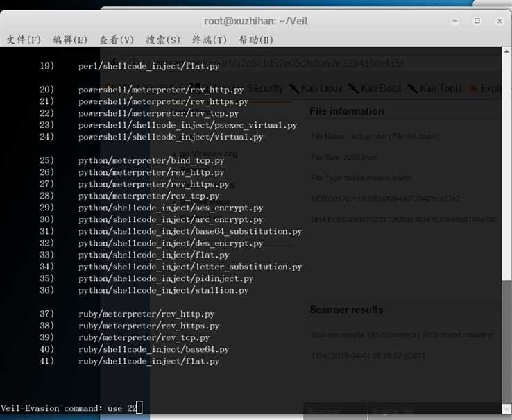Open the 文件(F) menu
This screenshot has width=512, height=420.
click(x=24, y=40)
